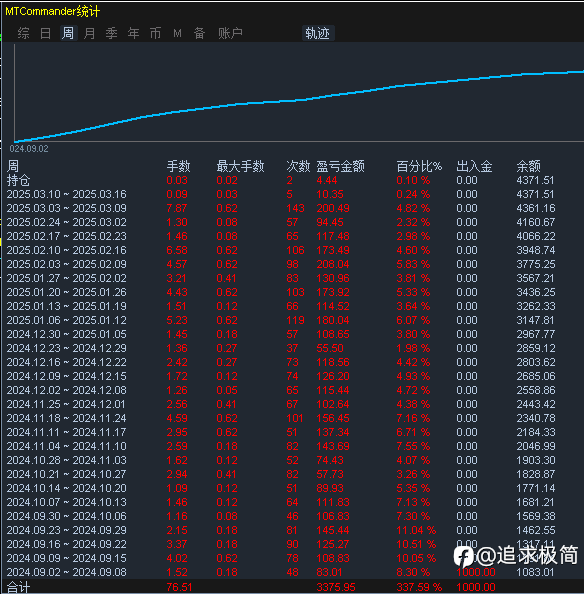The image size is (584, 594).
Task: Open the 月 monthly statistics tab
Action: [x=89, y=33]
